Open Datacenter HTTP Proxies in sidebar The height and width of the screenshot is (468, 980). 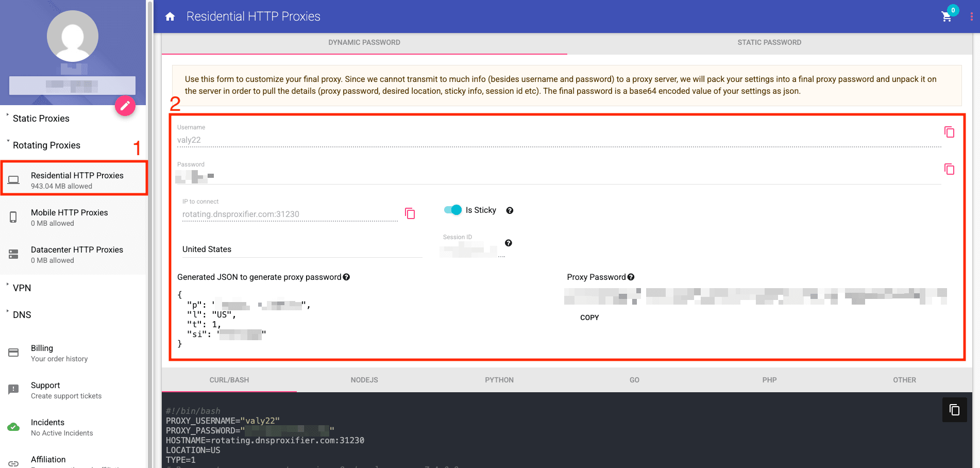pyautogui.click(x=73, y=254)
